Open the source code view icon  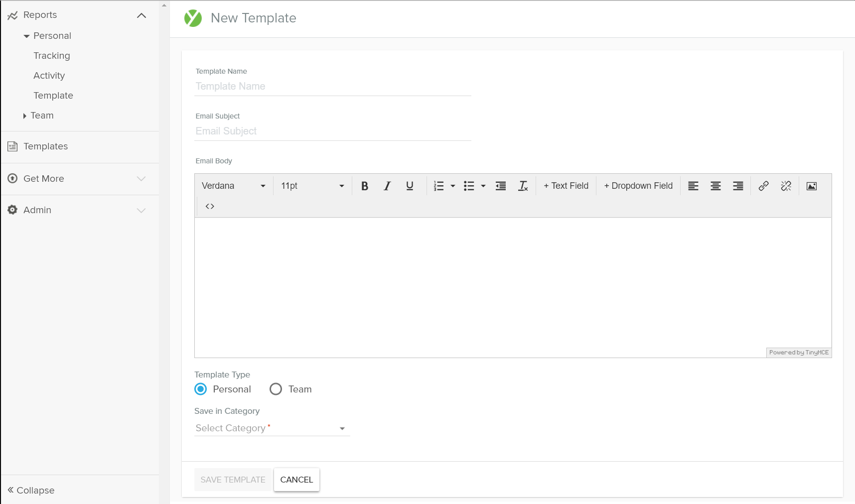210,206
